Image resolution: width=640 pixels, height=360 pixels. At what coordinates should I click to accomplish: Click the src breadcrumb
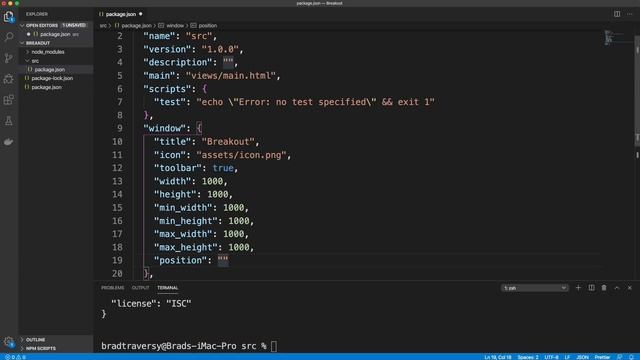click(103, 25)
